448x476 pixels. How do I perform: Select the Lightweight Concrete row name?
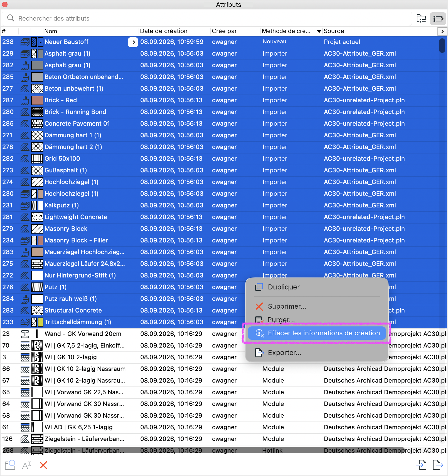click(76, 217)
